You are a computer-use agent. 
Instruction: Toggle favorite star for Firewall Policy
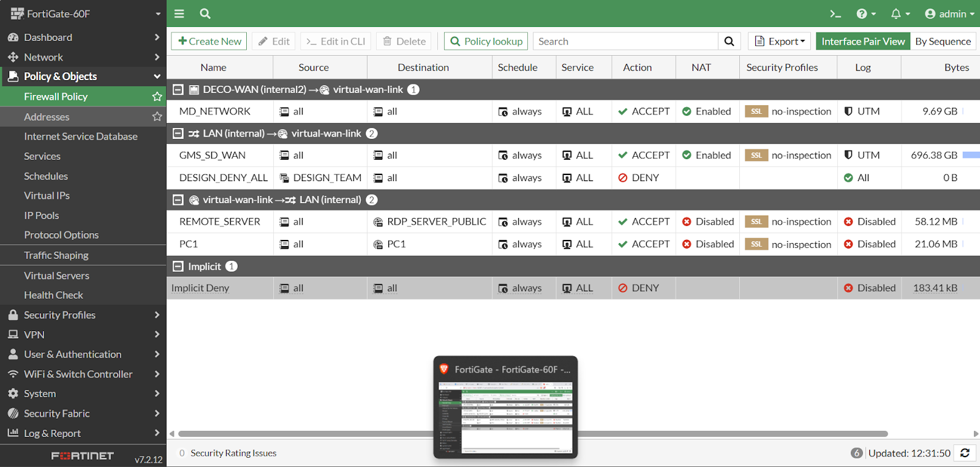pyautogui.click(x=157, y=97)
